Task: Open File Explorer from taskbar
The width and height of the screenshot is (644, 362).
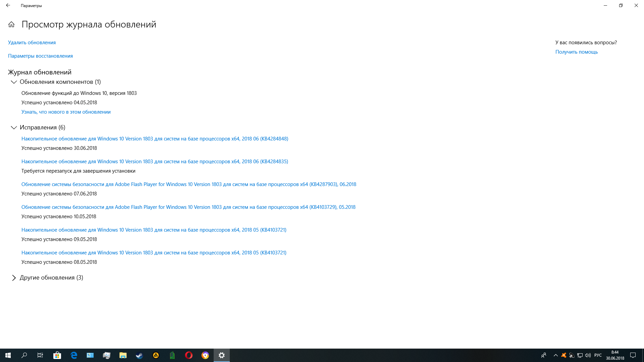Action: tap(123, 355)
